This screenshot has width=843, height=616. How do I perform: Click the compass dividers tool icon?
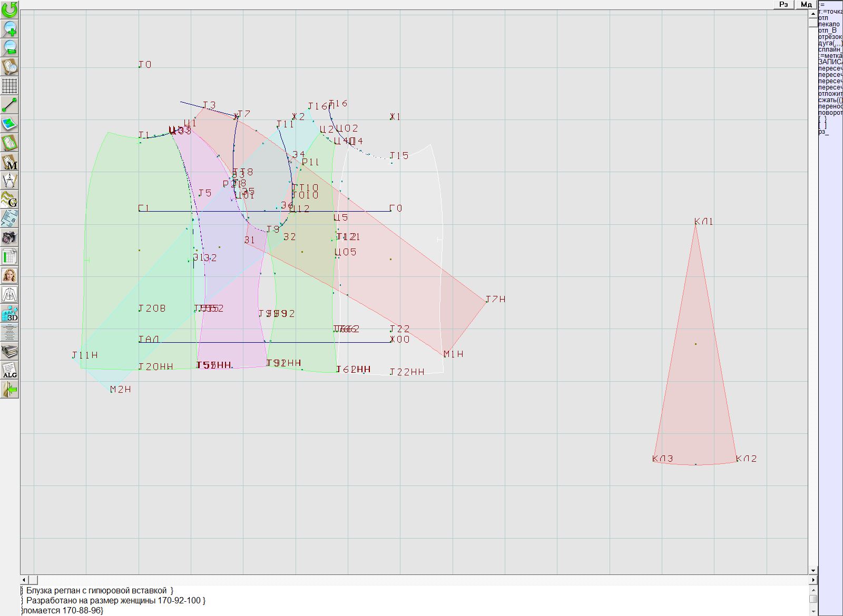tap(9, 181)
